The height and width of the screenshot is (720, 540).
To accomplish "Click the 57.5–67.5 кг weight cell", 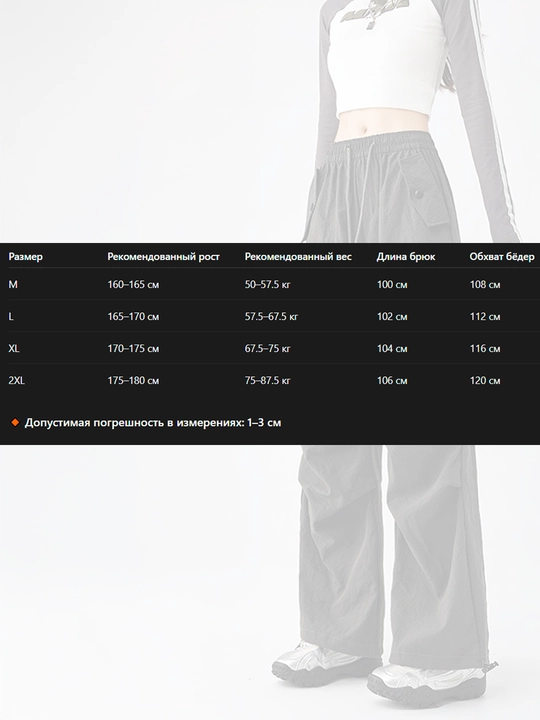I will pyautogui.click(x=271, y=316).
